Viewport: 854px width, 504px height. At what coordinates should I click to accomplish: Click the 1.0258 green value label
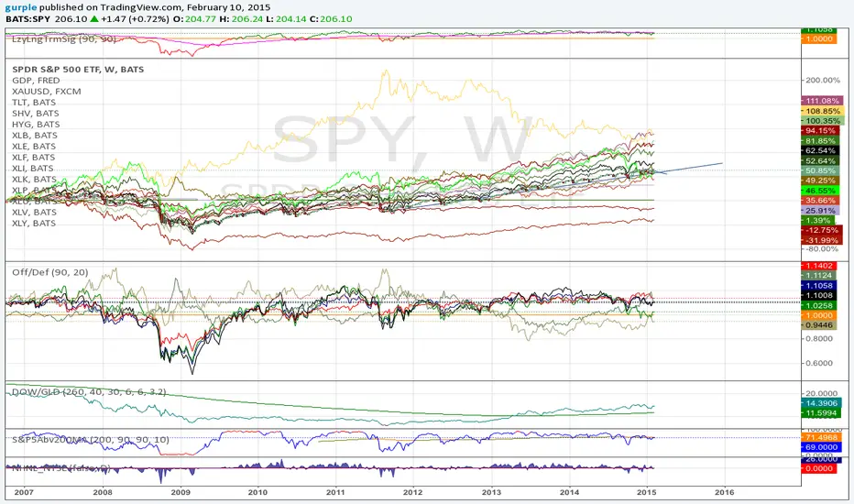818,306
